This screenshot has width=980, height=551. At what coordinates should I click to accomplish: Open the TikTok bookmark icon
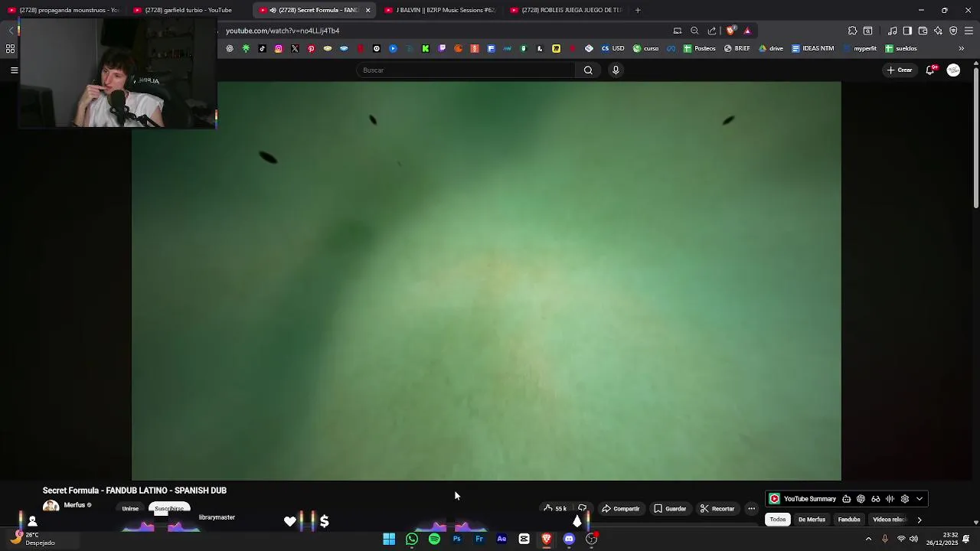coord(262,48)
